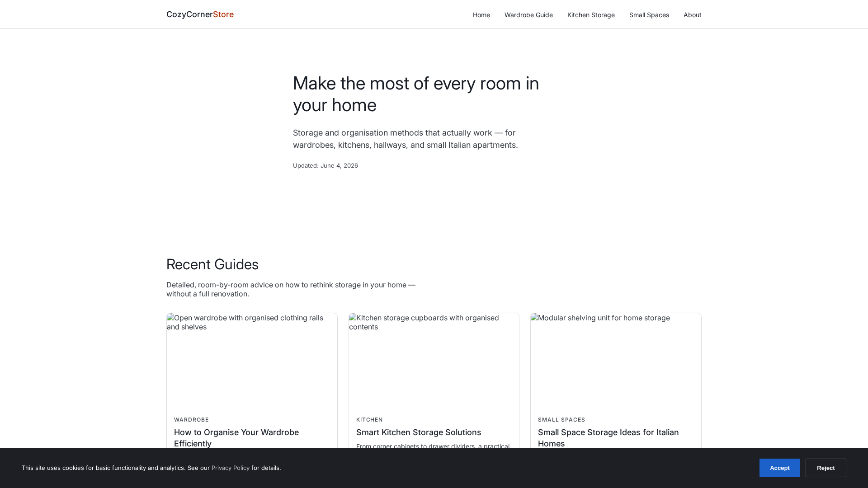
Task: Open Small Spaces nav link
Action: tap(649, 15)
